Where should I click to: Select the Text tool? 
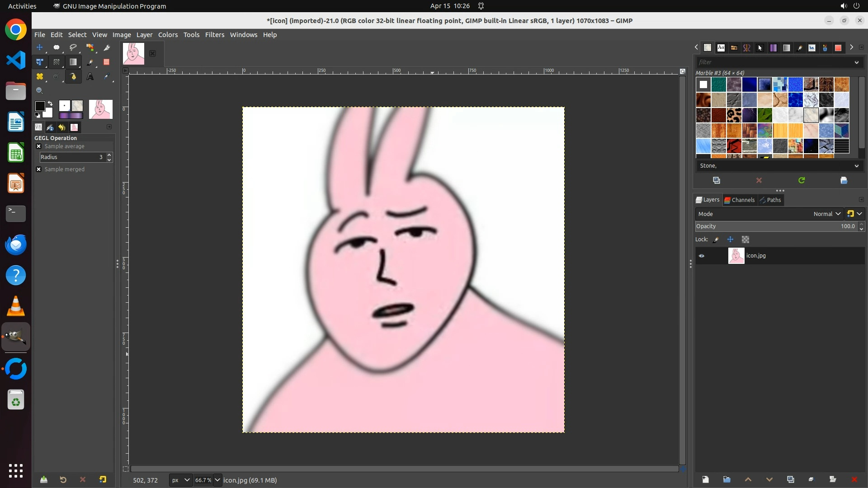(90, 77)
